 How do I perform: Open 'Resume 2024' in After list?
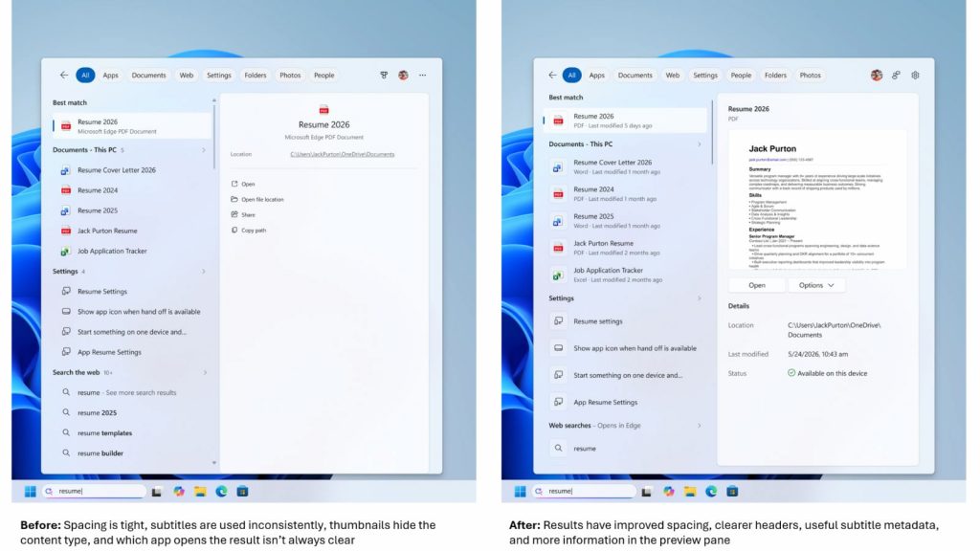tap(624, 193)
